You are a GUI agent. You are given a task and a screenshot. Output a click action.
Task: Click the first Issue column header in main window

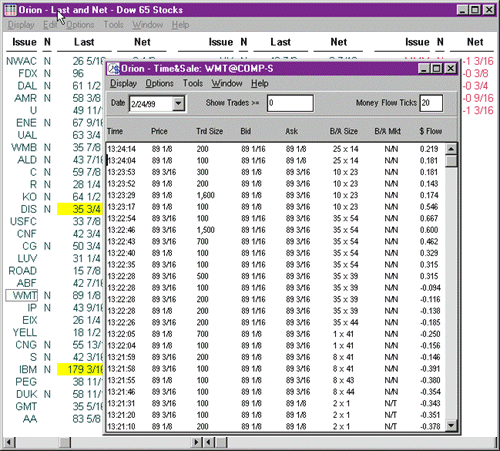pos(24,42)
